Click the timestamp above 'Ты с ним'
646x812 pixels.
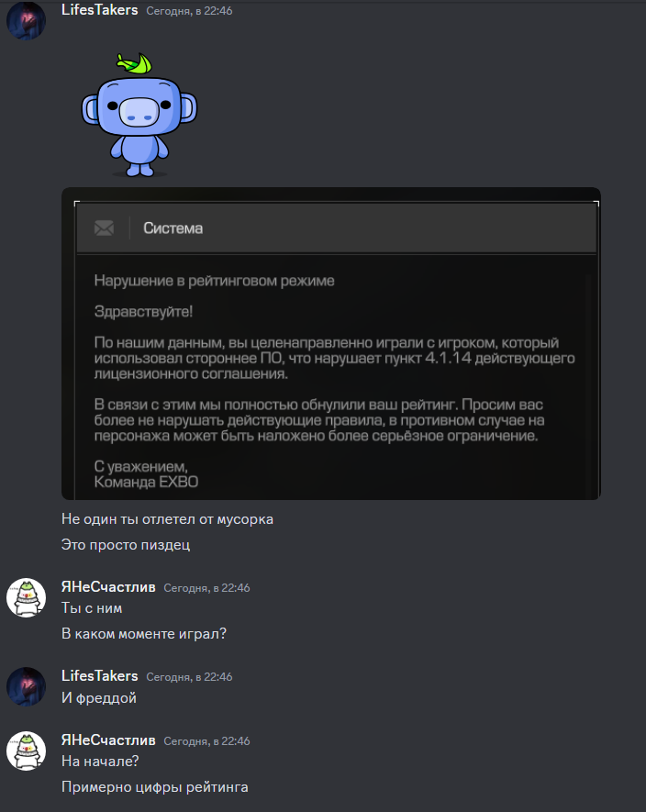(206, 588)
